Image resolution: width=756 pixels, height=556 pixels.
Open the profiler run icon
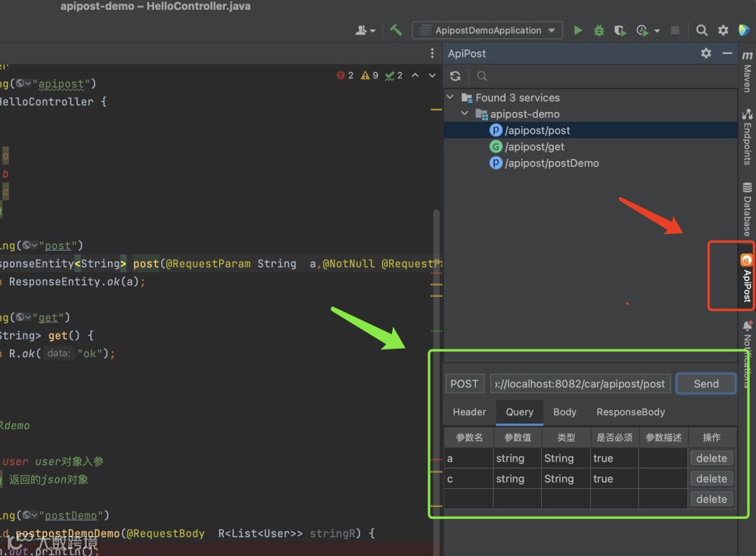click(642, 30)
